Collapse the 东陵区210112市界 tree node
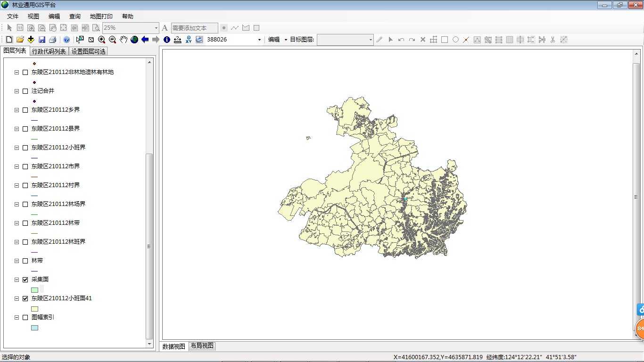The width and height of the screenshot is (644, 362). pos(17,166)
